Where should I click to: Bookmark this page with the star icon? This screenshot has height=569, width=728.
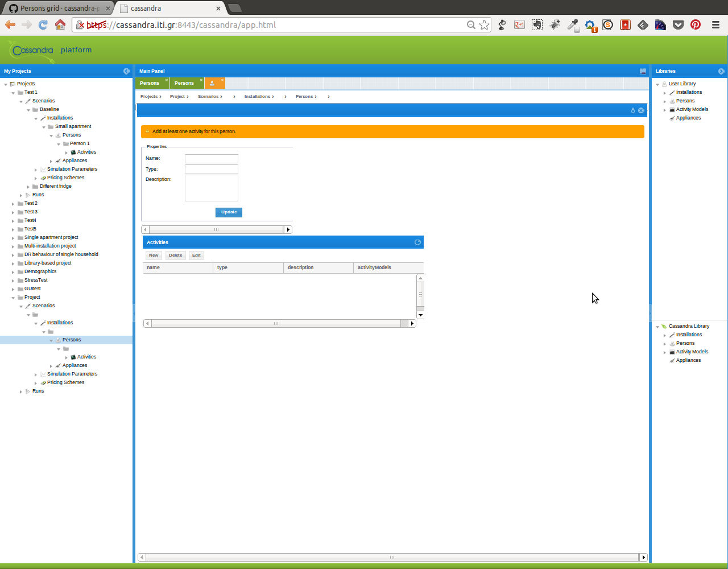[x=484, y=24]
